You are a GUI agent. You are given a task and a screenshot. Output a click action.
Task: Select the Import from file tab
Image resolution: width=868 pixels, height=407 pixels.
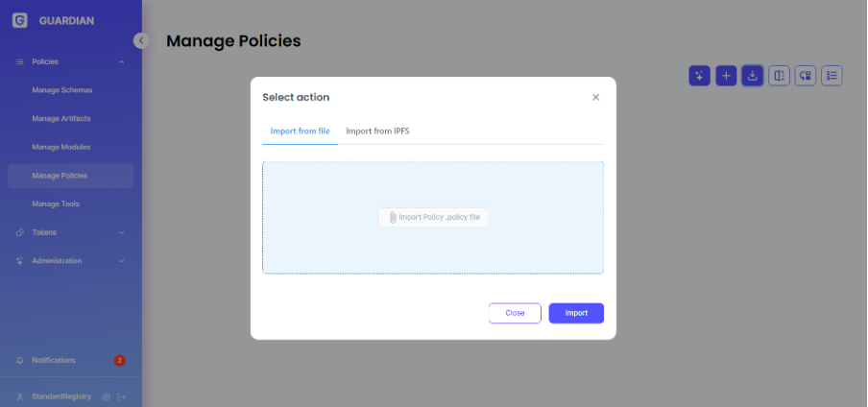coord(300,131)
